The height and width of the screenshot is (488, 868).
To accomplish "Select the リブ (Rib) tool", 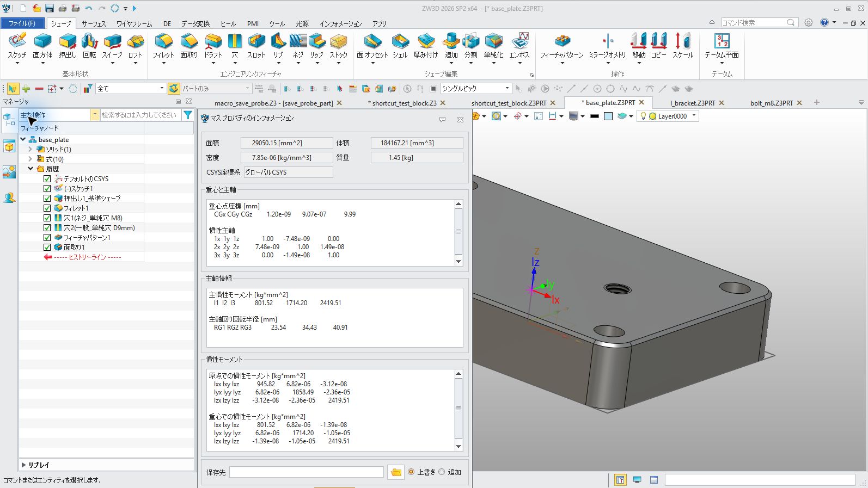I will (x=278, y=46).
